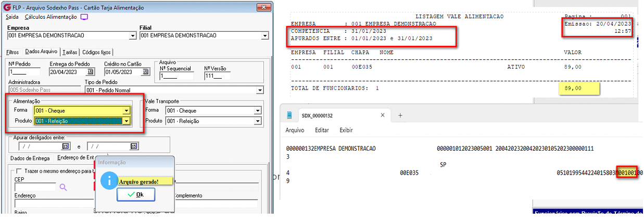Add a new Notepad tab

click(x=400, y=116)
